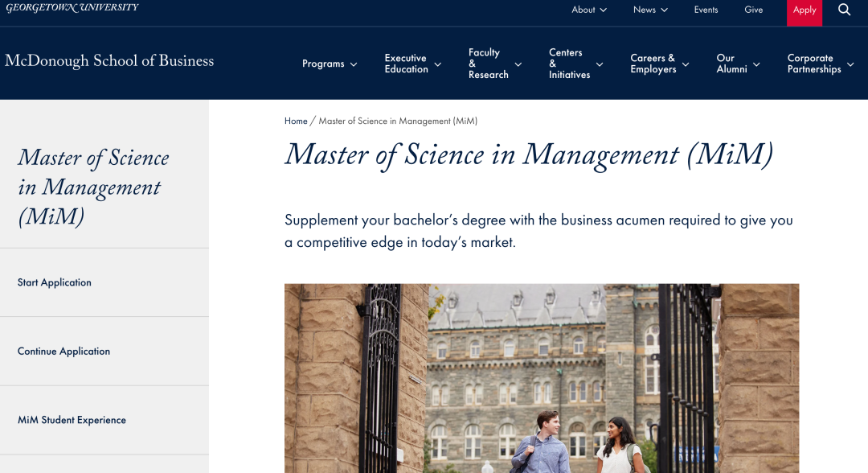
Task: Expand the Corporate Partnerships chevron
Action: coord(851,64)
